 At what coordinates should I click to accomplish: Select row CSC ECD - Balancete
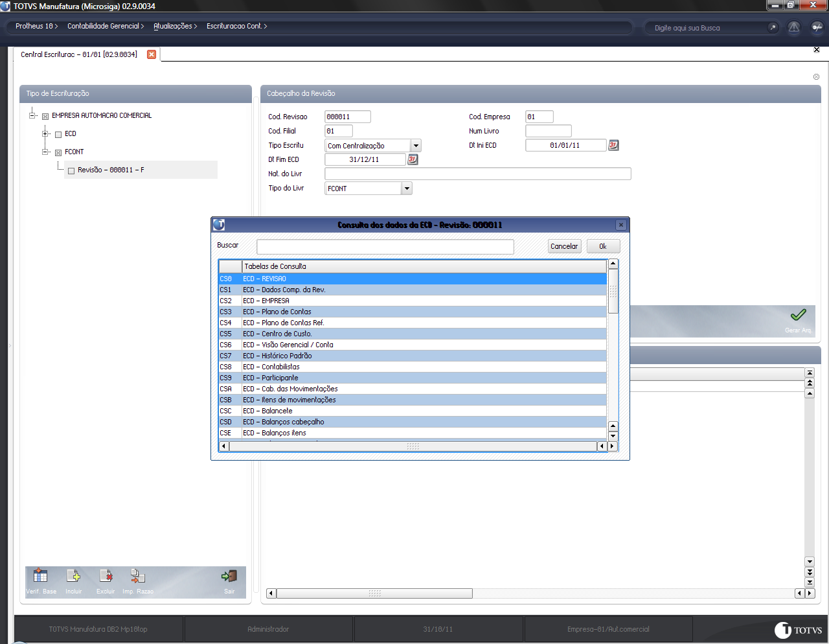pos(413,411)
